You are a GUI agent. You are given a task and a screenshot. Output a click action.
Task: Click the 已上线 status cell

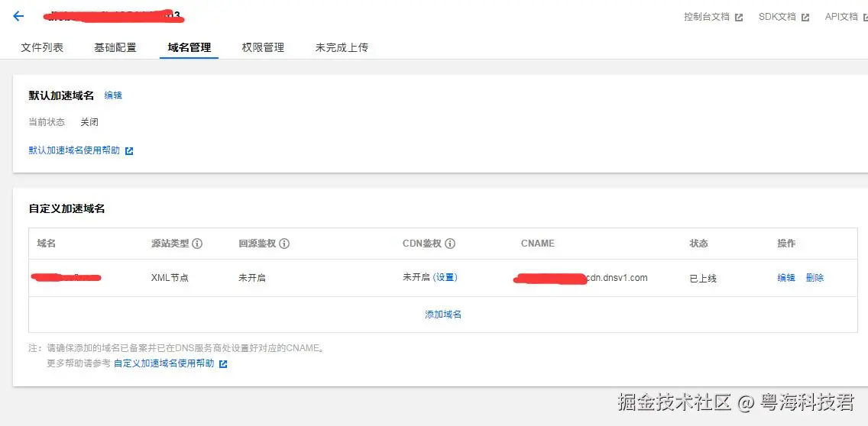[703, 279]
